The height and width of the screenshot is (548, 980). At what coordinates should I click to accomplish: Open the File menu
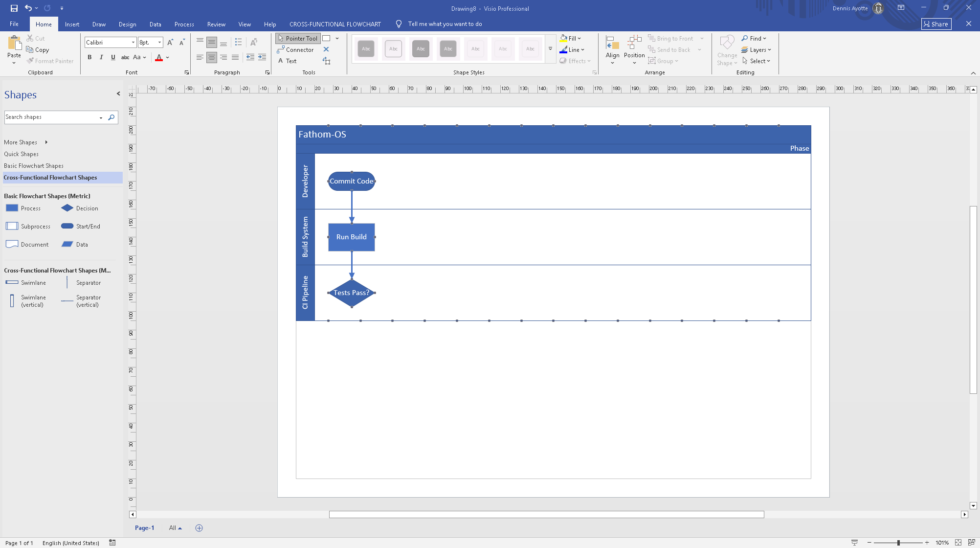point(14,24)
